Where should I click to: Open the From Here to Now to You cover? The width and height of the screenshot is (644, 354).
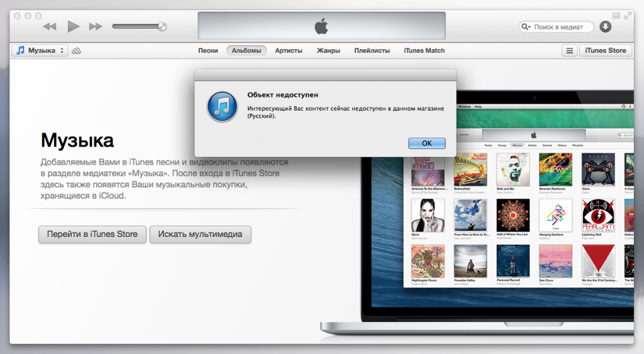point(470,216)
